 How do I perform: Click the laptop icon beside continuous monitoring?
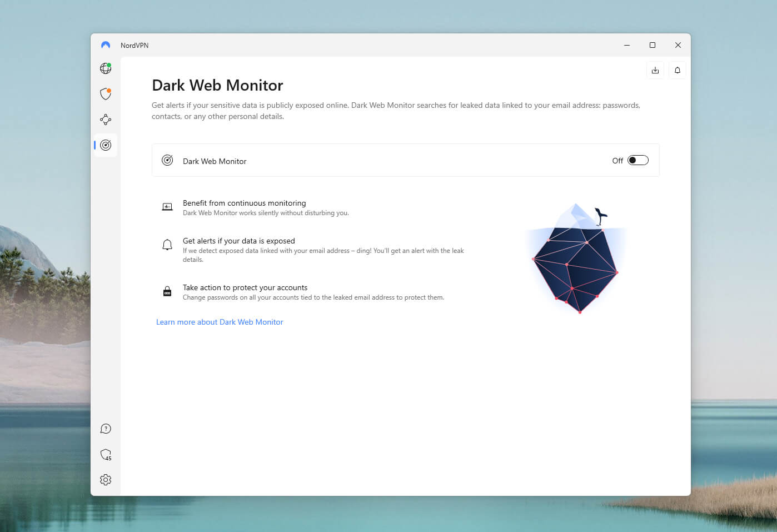[167, 207]
